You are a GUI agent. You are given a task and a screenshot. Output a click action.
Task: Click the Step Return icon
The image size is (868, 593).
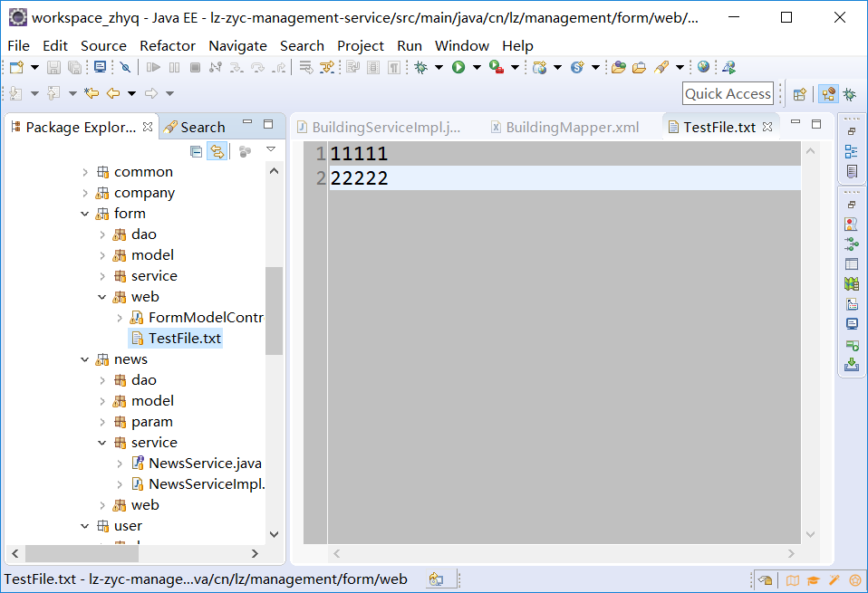[x=278, y=68]
